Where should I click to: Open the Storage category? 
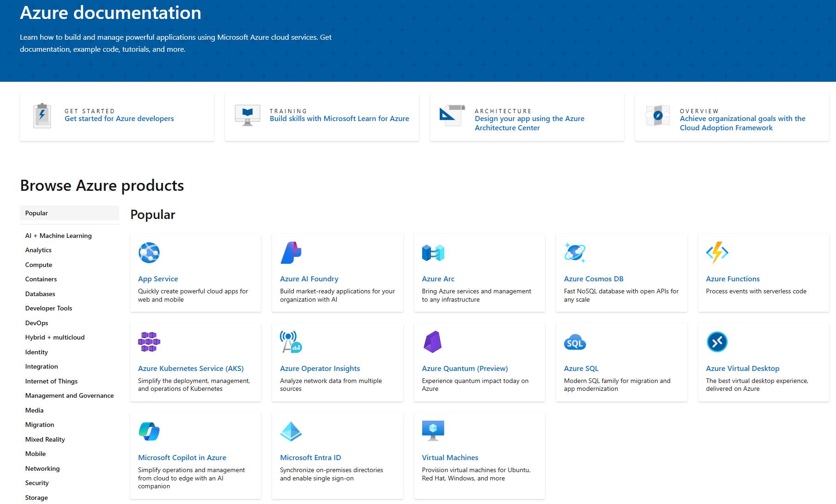[36, 498]
